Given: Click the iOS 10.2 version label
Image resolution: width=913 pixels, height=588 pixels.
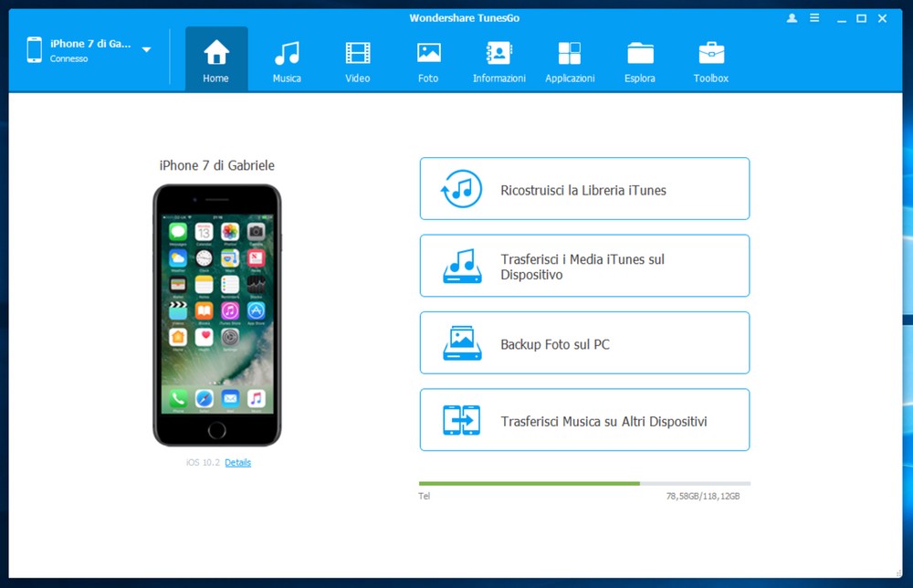Looking at the screenshot, I should (203, 462).
